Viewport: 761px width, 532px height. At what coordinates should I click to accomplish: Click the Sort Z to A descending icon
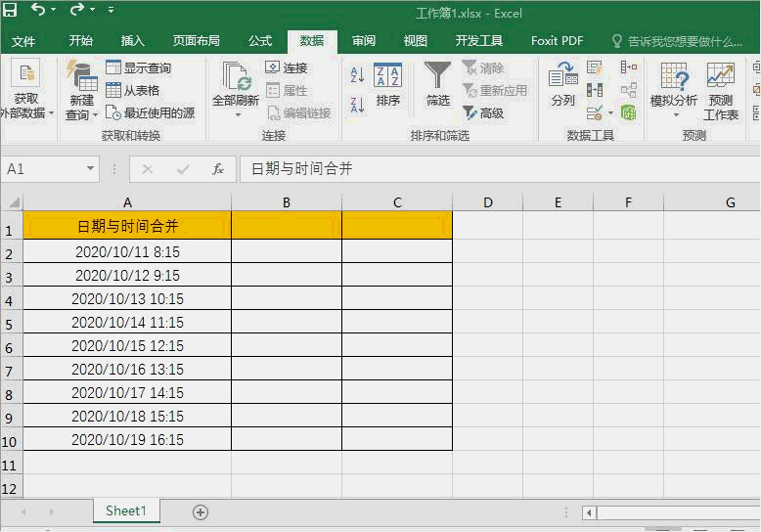tap(357, 105)
